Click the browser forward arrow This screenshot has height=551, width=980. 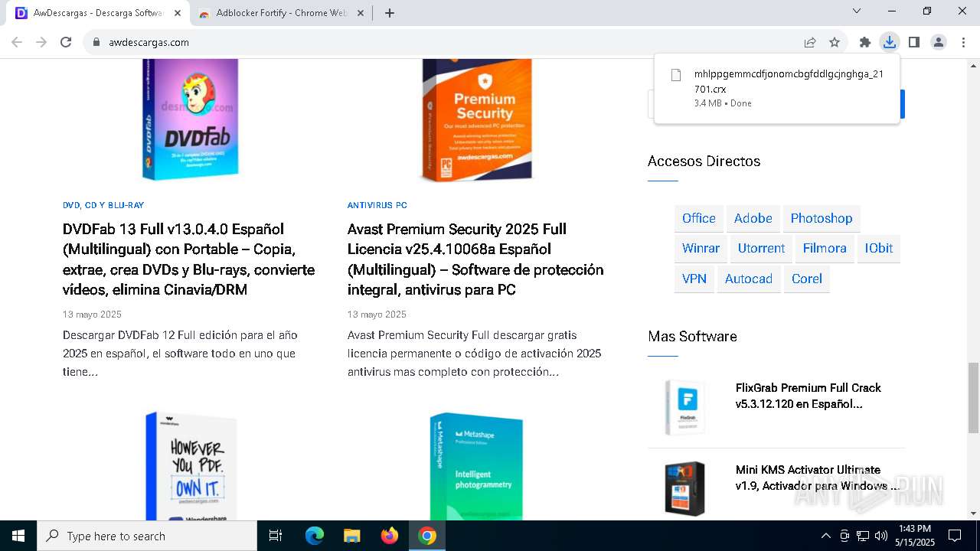pos(42,42)
